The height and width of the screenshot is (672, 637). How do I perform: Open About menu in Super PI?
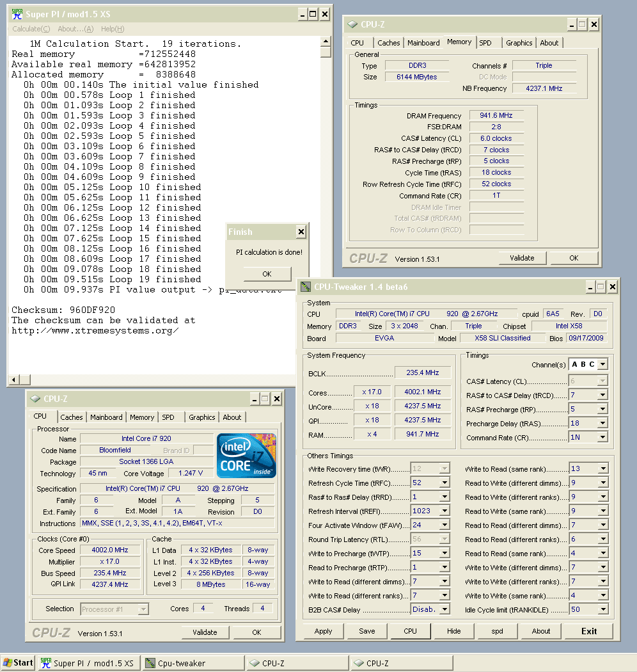[75, 29]
